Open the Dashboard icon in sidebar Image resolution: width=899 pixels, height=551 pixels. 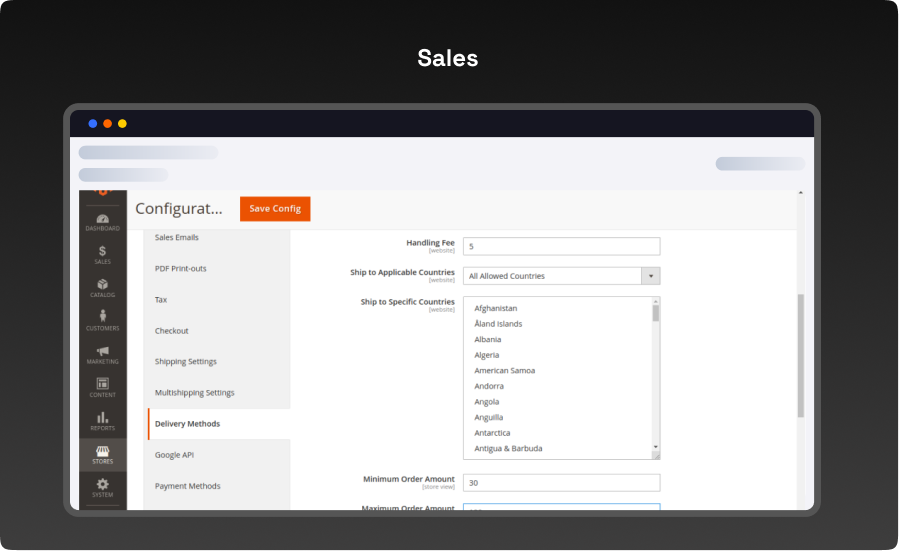(103, 221)
